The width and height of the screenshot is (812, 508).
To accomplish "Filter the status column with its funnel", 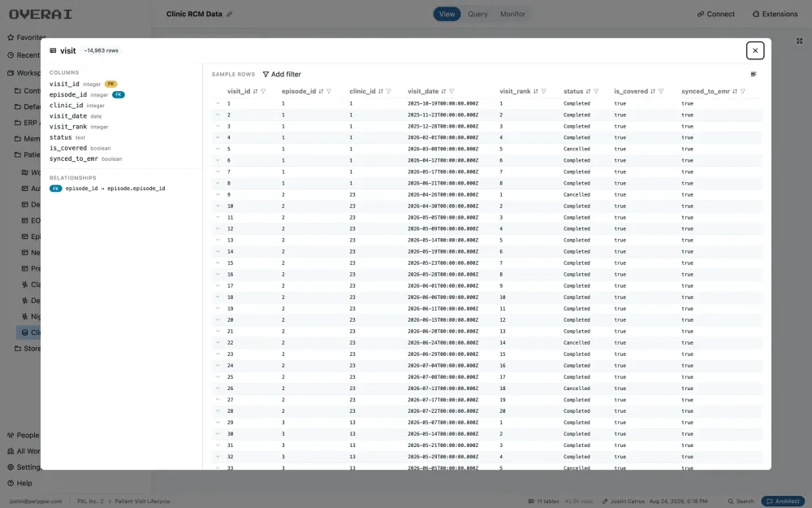I will [597, 91].
